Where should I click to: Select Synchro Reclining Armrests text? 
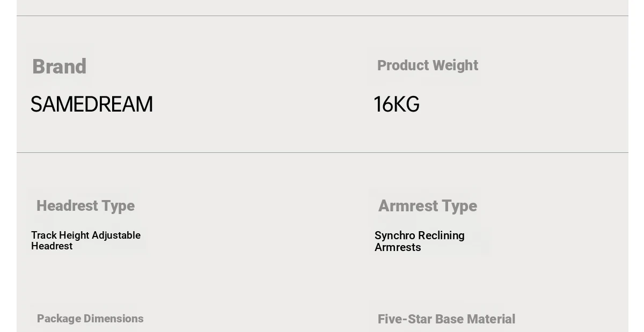point(420,241)
